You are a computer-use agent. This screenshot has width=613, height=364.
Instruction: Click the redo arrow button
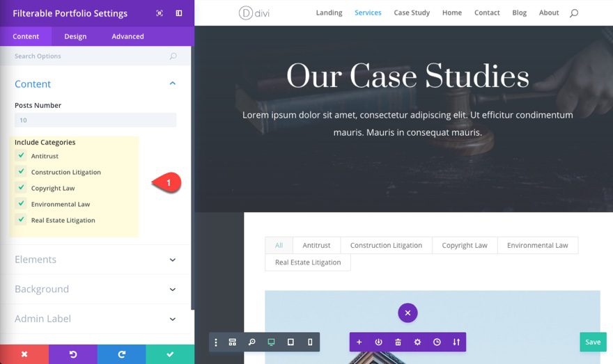point(122,354)
